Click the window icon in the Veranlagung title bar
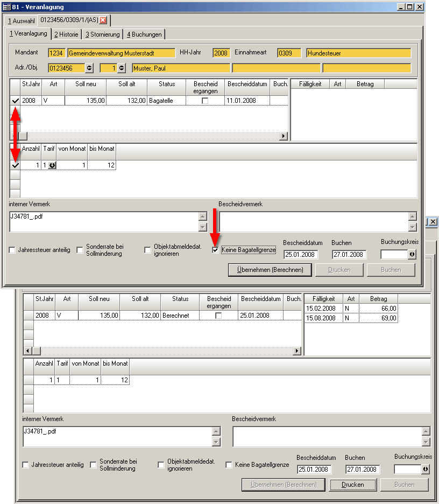 [7, 7]
